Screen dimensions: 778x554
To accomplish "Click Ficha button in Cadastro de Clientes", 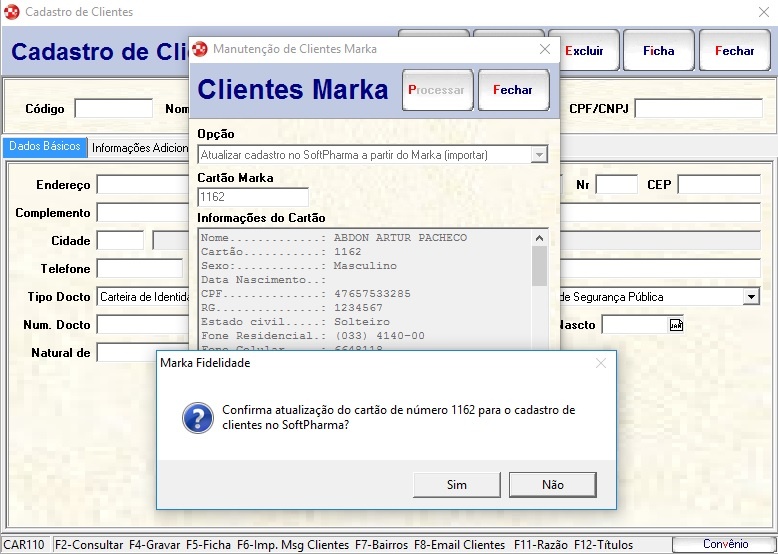I will coord(658,51).
